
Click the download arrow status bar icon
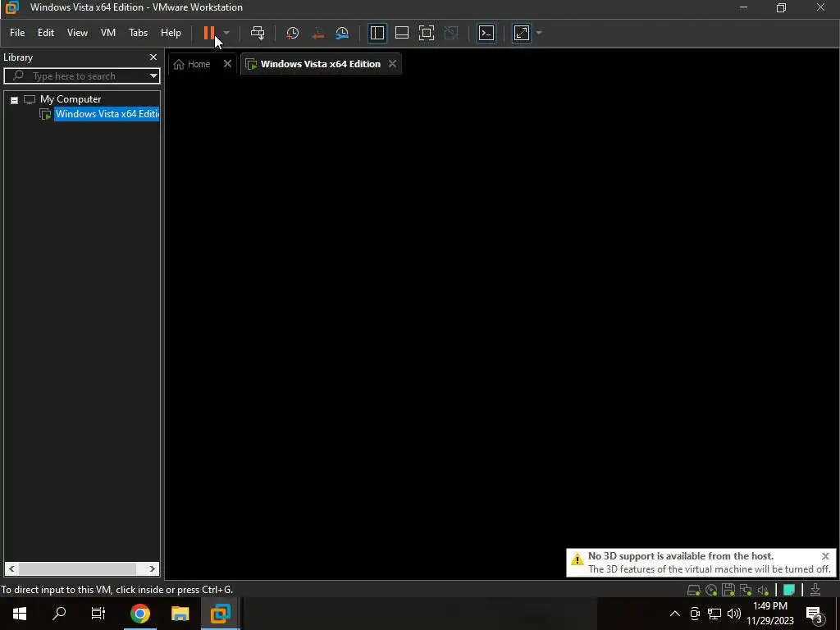(x=815, y=591)
